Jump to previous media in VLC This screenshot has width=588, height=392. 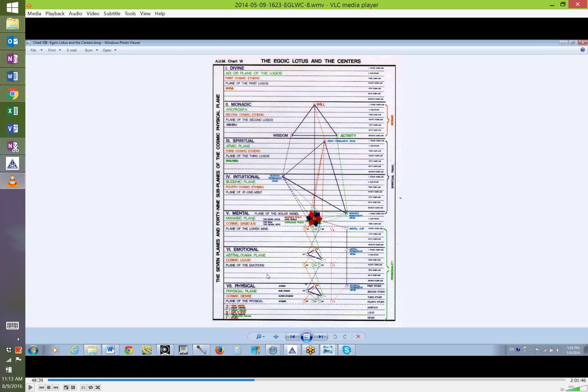(41, 387)
